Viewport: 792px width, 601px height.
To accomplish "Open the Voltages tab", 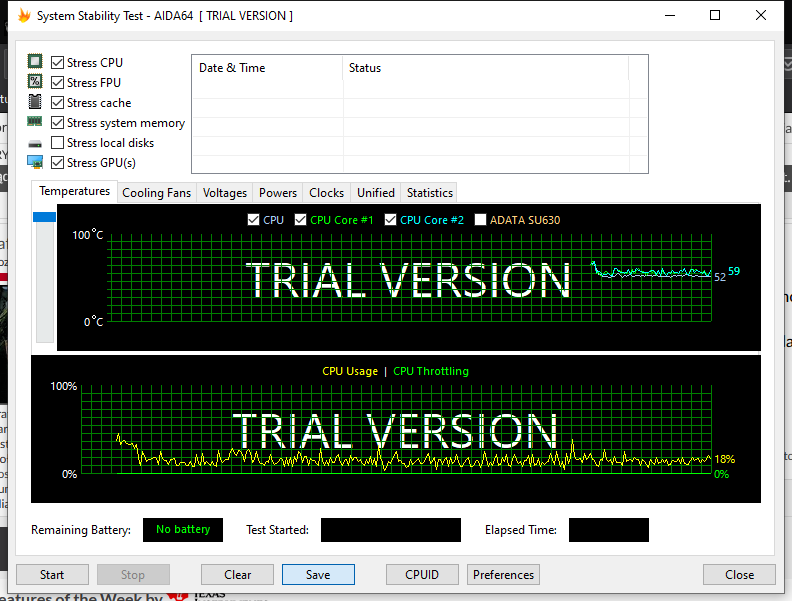I will click(x=225, y=193).
